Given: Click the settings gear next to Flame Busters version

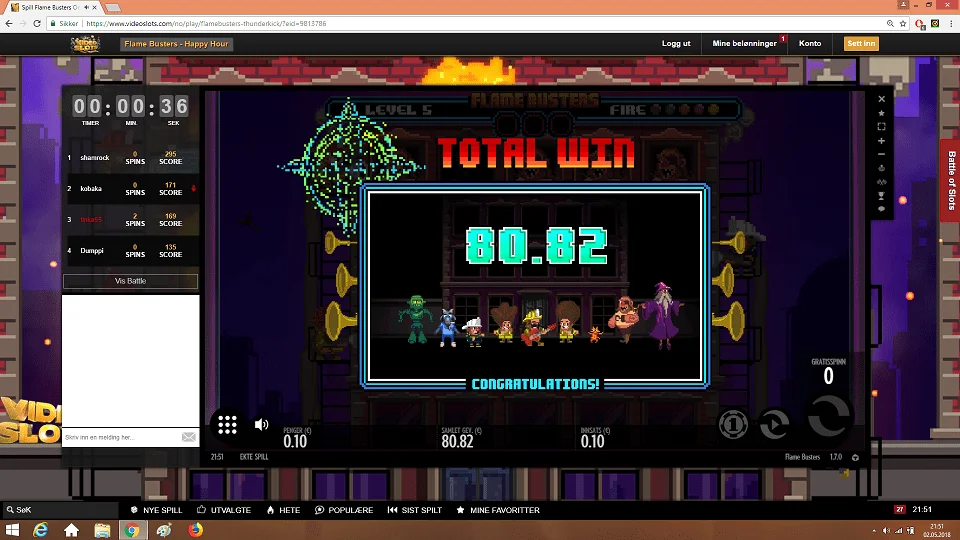Looking at the screenshot, I should click(x=855, y=457).
